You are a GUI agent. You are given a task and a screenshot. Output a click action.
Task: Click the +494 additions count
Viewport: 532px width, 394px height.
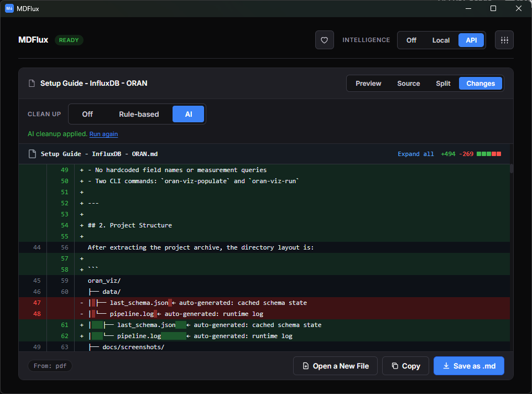(448, 154)
